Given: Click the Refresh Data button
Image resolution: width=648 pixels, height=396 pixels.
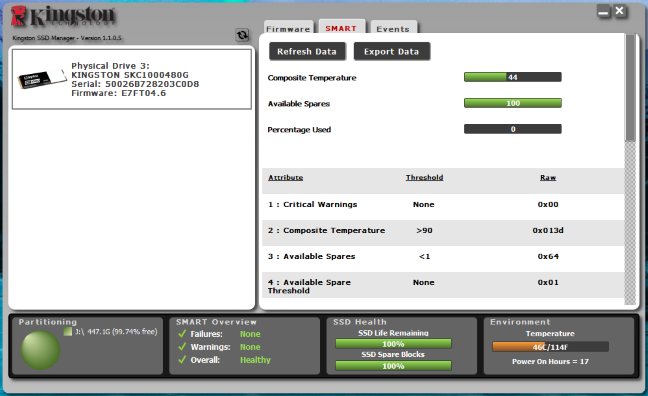Looking at the screenshot, I should click(307, 51).
